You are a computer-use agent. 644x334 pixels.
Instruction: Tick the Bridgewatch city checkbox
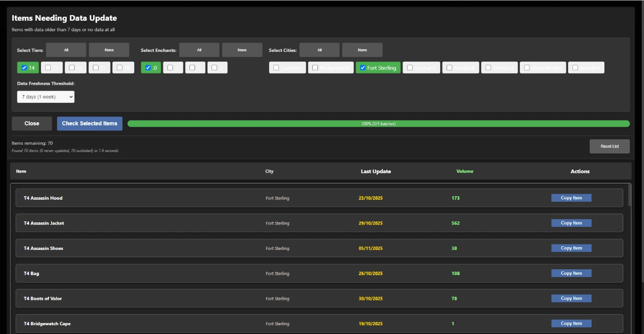click(x=315, y=68)
